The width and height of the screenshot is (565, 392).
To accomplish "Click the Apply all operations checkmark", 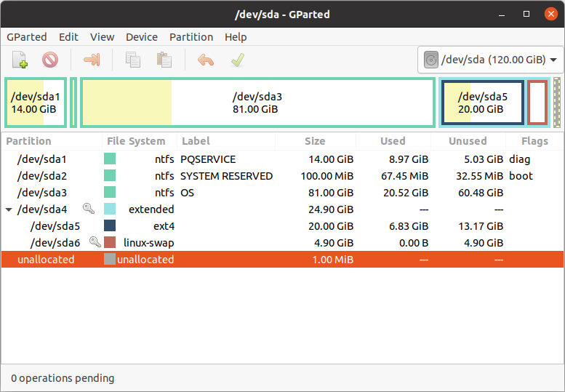I will point(238,60).
